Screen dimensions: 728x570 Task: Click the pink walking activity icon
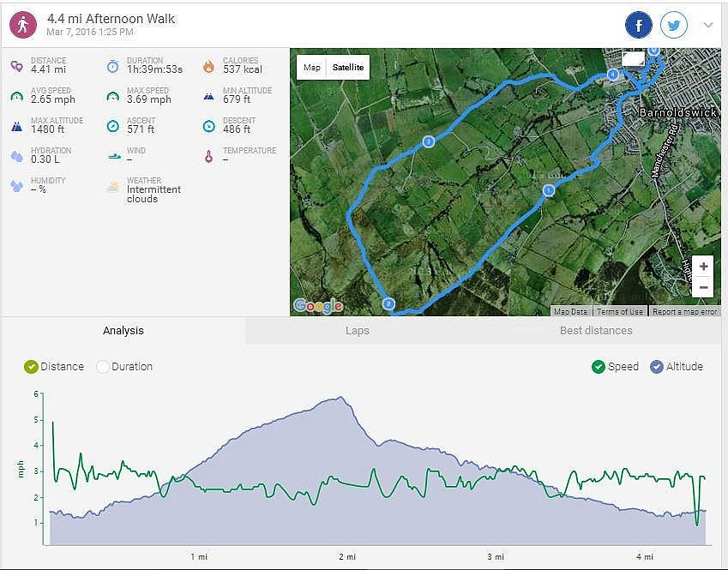point(23,25)
